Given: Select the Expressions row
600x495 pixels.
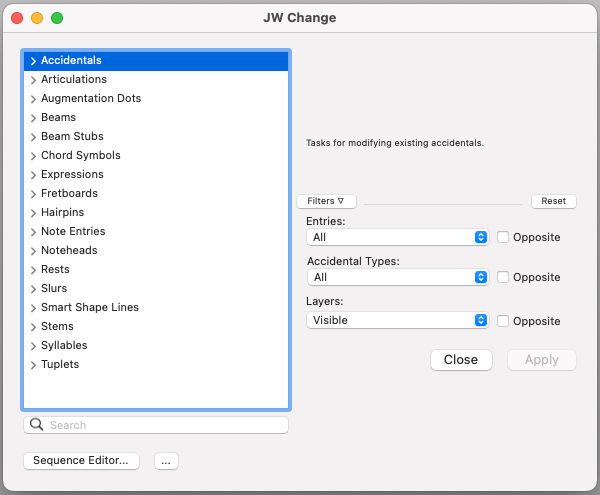Looking at the screenshot, I should pyautogui.click(x=156, y=174).
